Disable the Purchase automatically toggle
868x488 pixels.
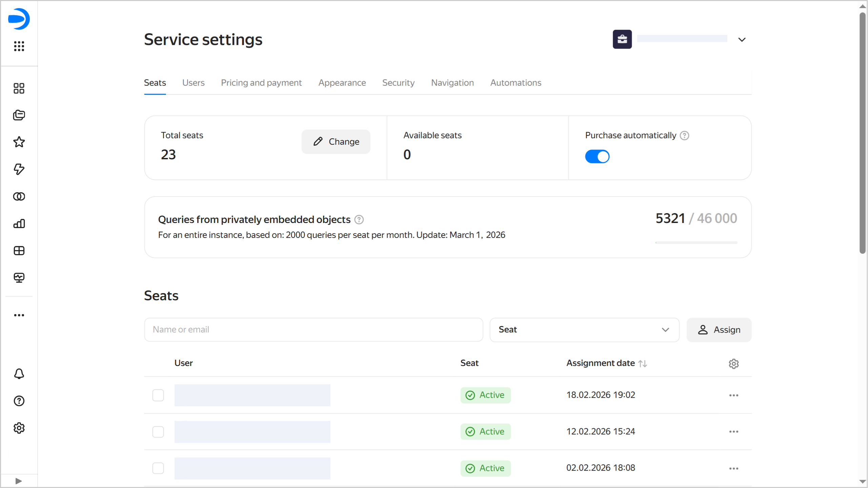597,157
